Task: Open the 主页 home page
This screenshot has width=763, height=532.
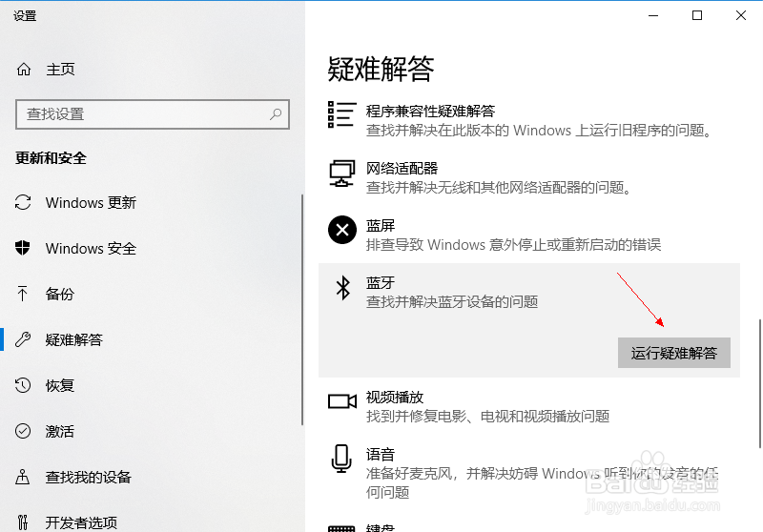Action: pos(60,70)
